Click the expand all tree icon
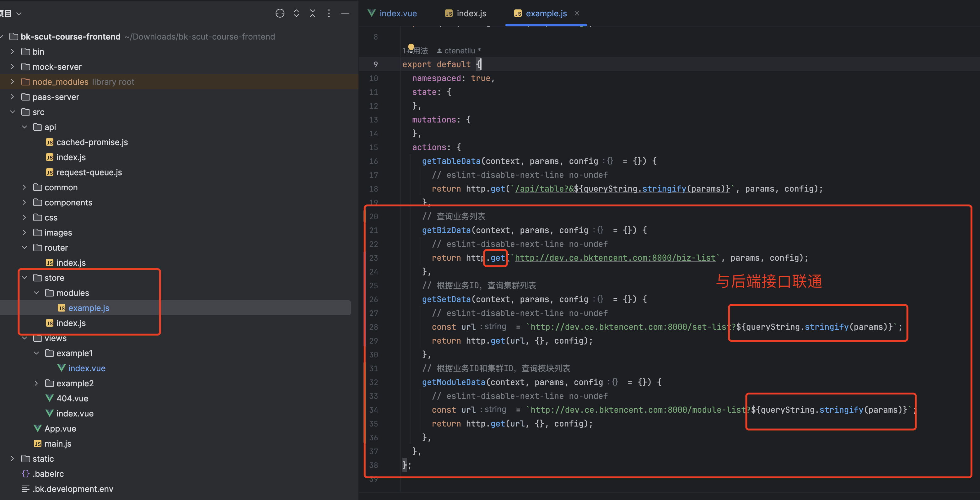This screenshot has height=500, width=980. [x=296, y=13]
